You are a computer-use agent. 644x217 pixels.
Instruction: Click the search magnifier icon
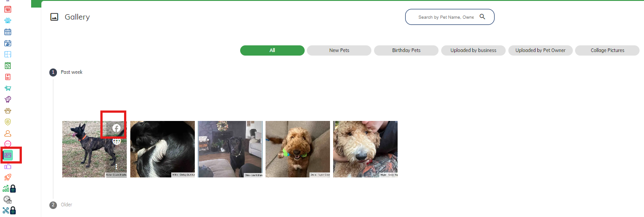coord(483,17)
